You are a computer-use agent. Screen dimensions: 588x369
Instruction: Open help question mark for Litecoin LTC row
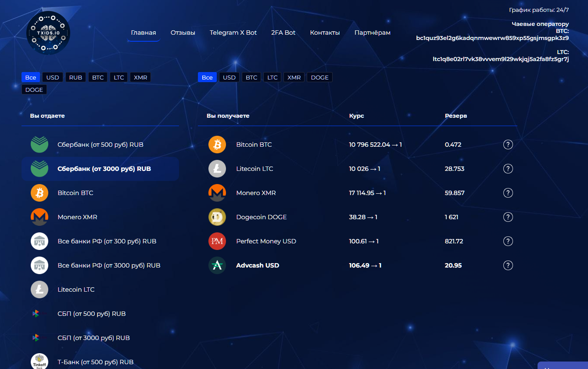pos(508,169)
